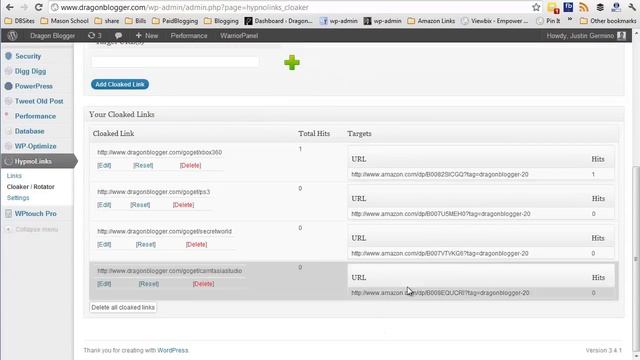Open the Pin It bookmarklet
The width and height of the screenshot is (640, 360).
point(549,21)
